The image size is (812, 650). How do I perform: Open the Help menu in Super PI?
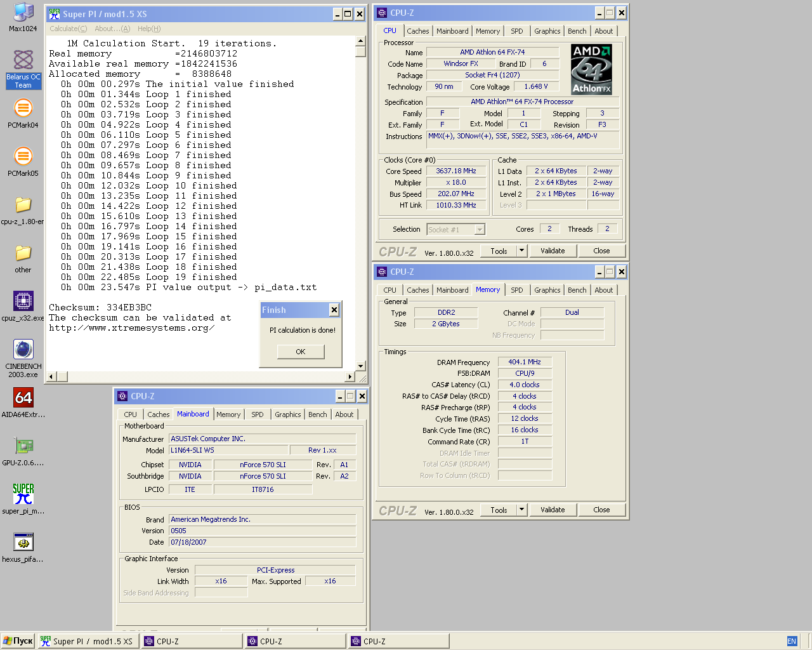[x=149, y=29]
